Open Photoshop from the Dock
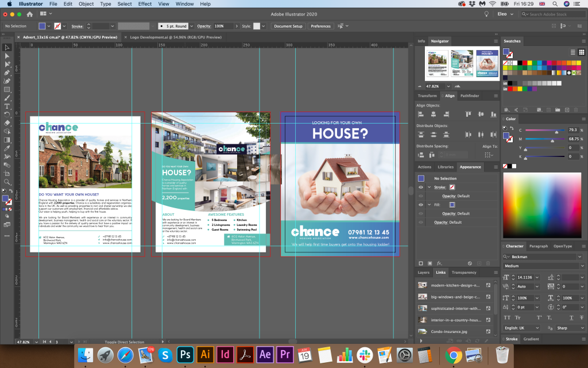Image resolution: width=588 pixels, height=368 pixels. click(184, 354)
